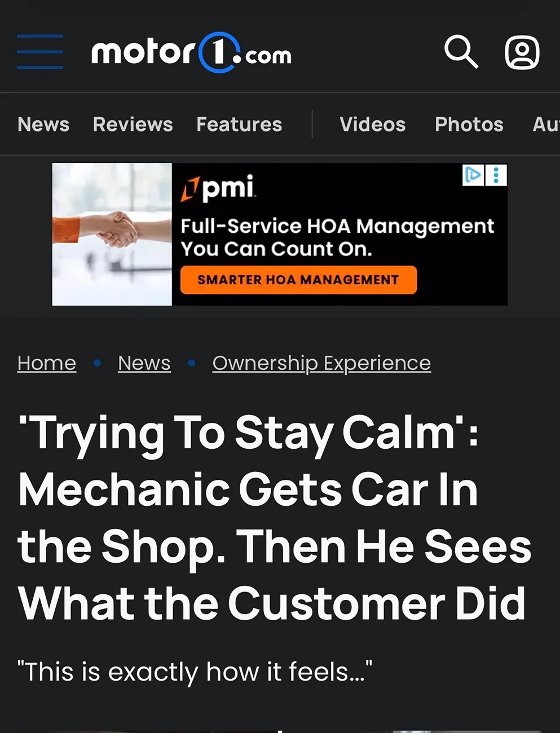Click the AdChoices triangle icon
Viewport: 560px width, 733px height.
473,175
